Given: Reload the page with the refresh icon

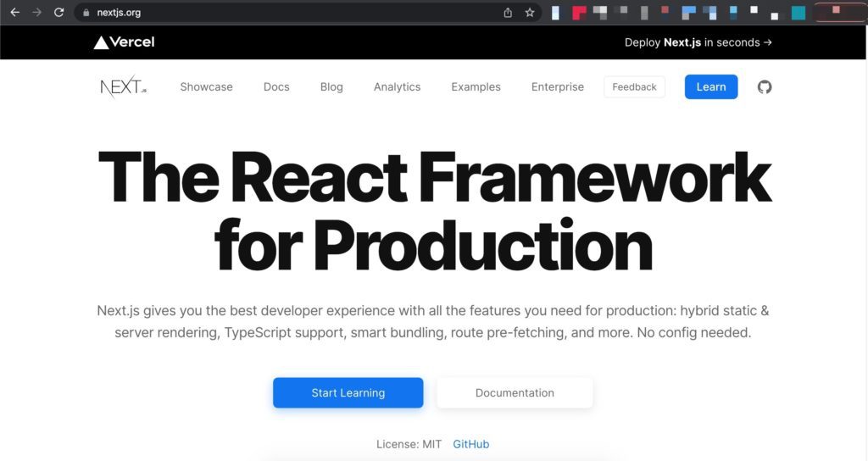Looking at the screenshot, I should pyautogui.click(x=58, y=13).
